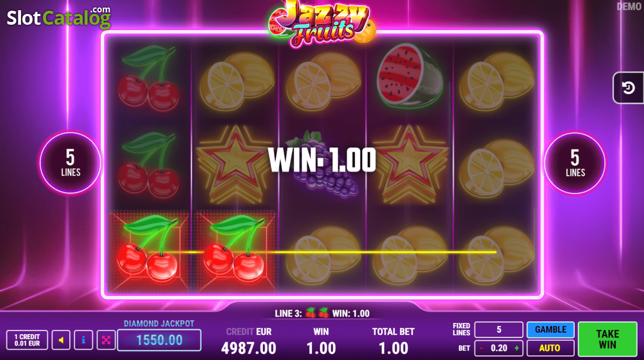The image size is (644, 360).
Task: Toggle AUTO spin mode
Action: click(550, 348)
